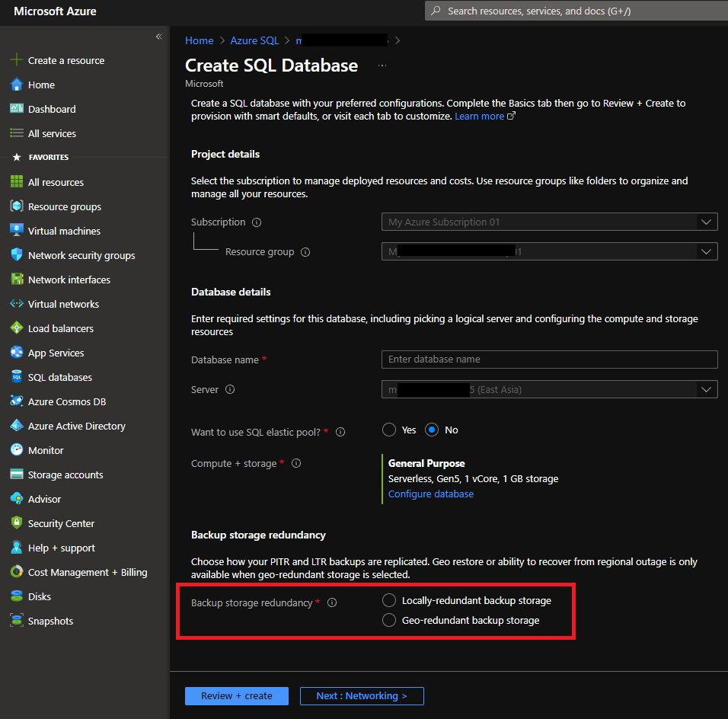Open the Dashboard chart icon
The width and height of the screenshot is (728, 719).
click(17, 109)
